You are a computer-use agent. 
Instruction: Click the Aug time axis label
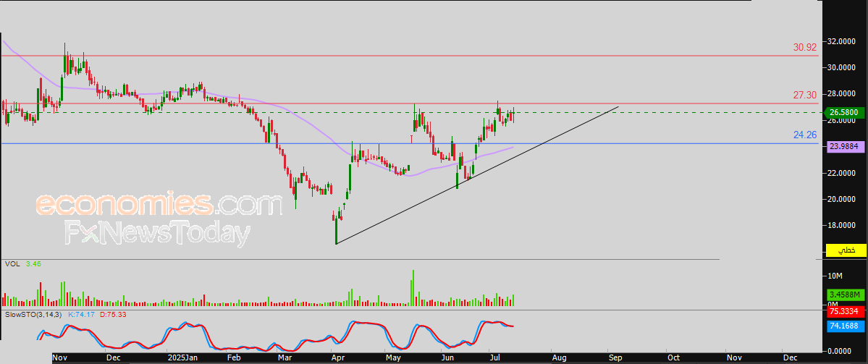pos(559,358)
